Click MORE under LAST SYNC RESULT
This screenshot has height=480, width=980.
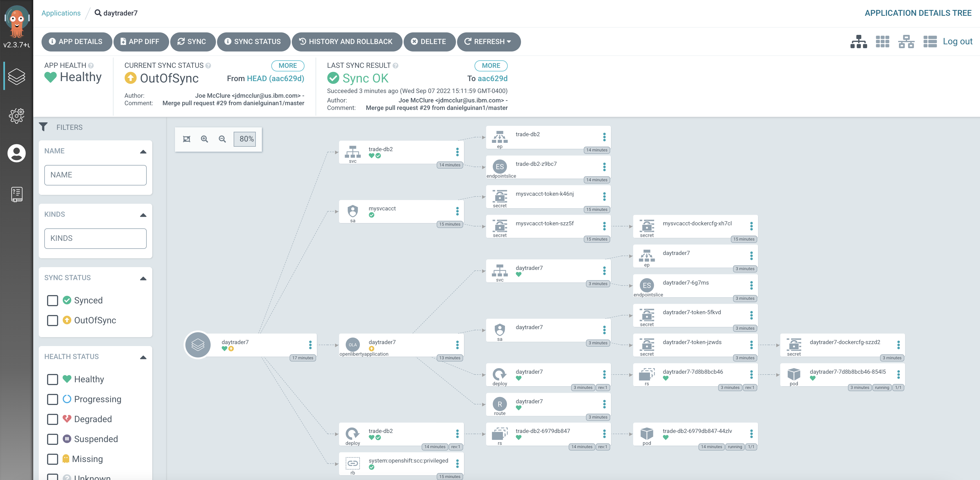[x=491, y=65]
